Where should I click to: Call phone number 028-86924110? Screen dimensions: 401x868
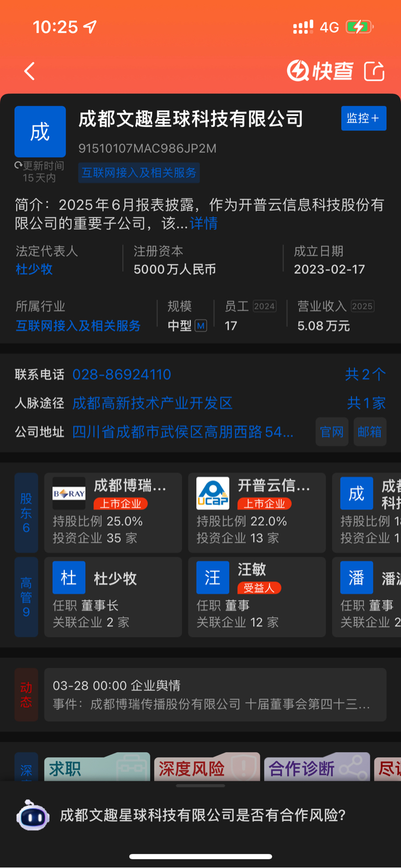(x=122, y=374)
